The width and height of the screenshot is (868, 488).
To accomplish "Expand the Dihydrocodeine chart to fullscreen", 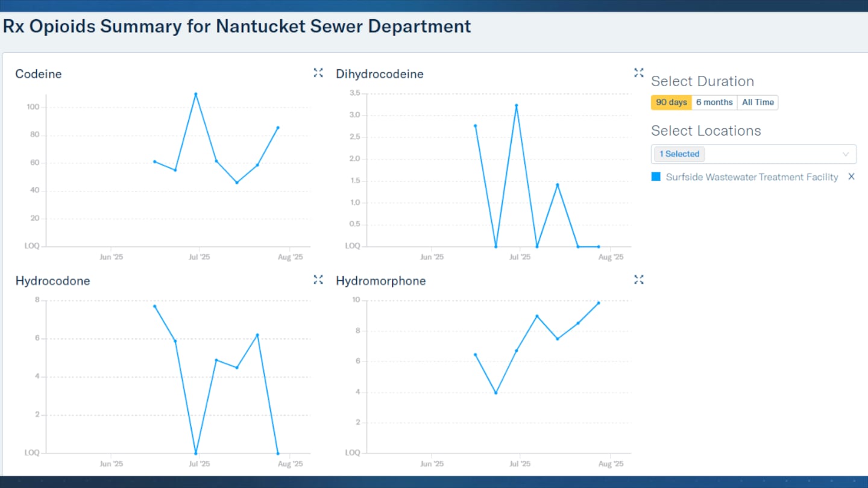I will pos(639,73).
